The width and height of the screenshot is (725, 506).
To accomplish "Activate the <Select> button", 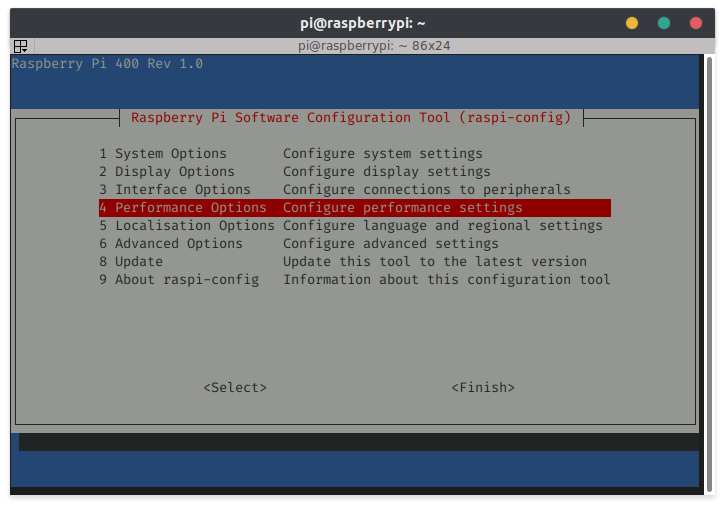I will click(235, 388).
